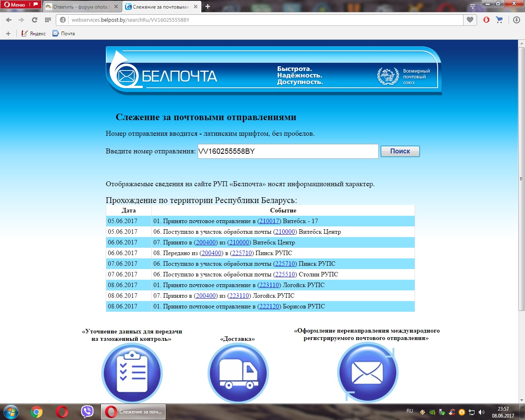Click the customs data clarification clipboard icon
This screenshot has height=420, width=525.
pyautogui.click(x=132, y=373)
